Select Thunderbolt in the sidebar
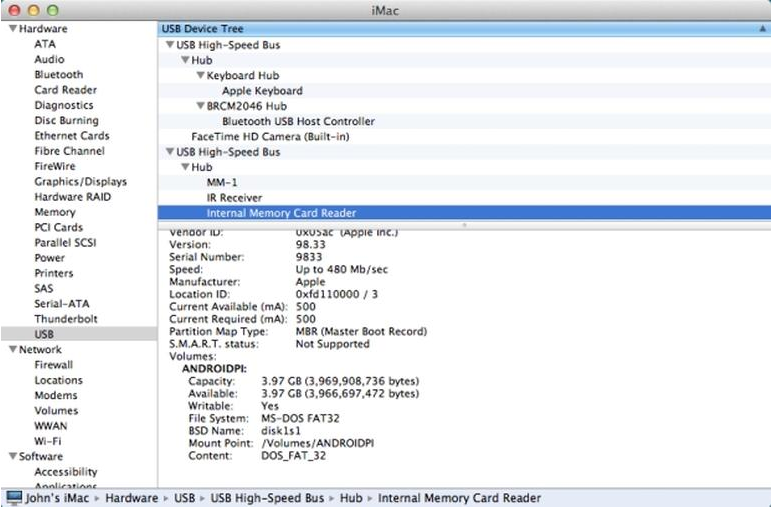This screenshot has width=772, height=507. [x=65, y=318]
